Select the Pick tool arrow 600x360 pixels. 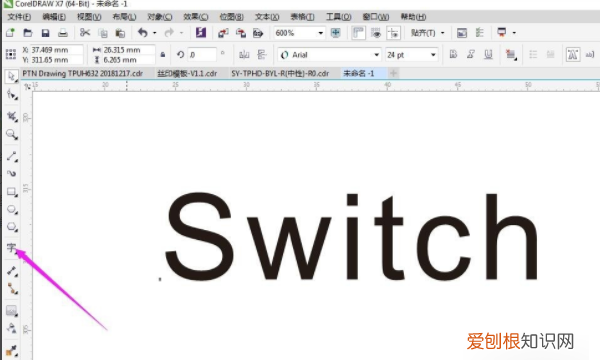[11, 77]
